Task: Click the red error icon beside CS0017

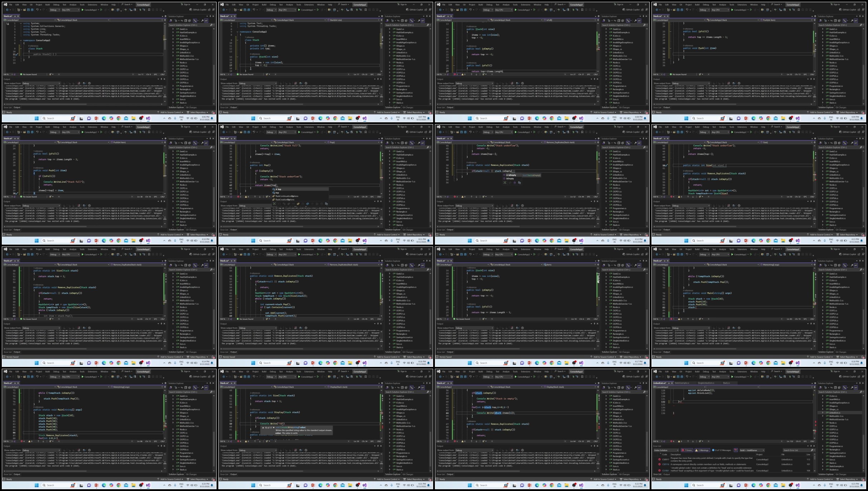Action: point(659,459)
